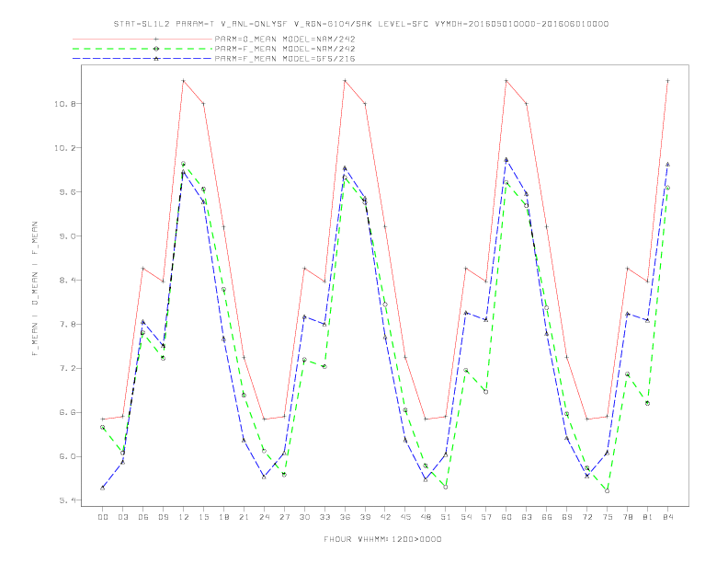Viewport: 728px width, 563px height.
Task: Click blue GFS triangle marker at hour 00
Action: click(103, 488)
